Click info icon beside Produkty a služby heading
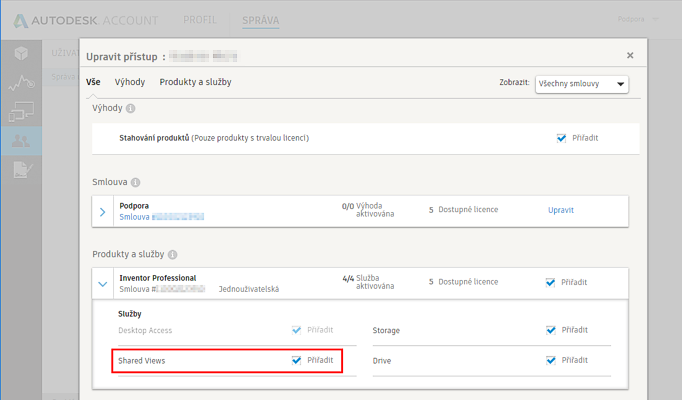The height and width of the screenshot is (400, 682). [x=173, y=255]
